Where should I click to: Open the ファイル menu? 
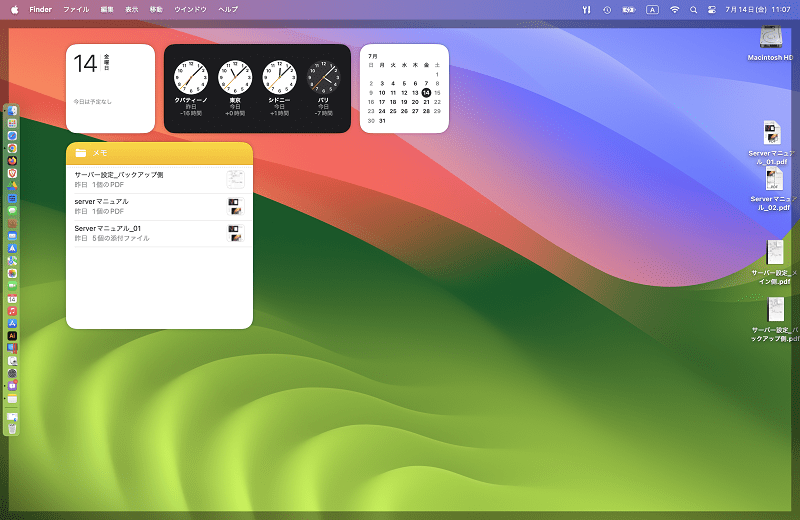[76, 9]
